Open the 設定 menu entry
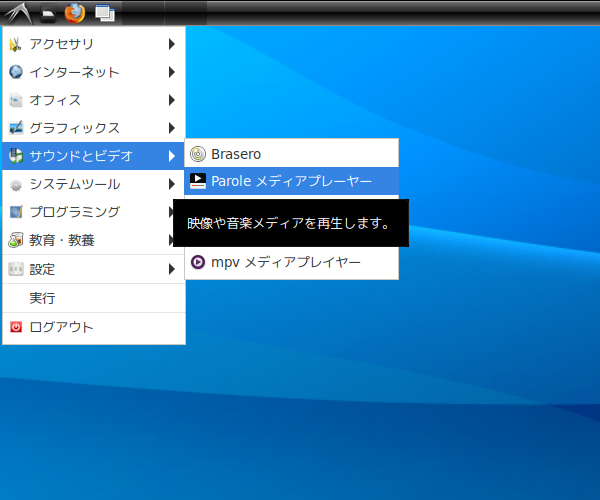 94,269
